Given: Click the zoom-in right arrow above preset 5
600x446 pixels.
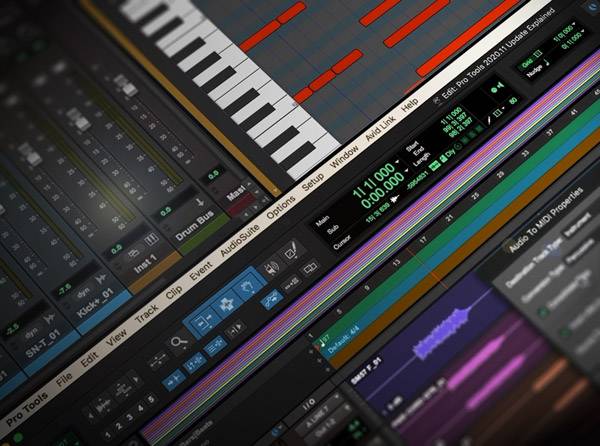Looking at the screenshot, I should click(x=135, y=380).
